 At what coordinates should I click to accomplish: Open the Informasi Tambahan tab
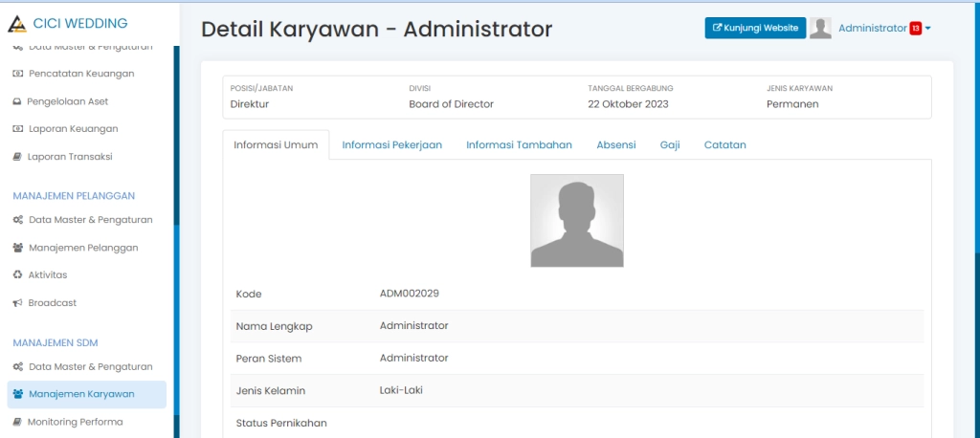[x=519, y=145]
